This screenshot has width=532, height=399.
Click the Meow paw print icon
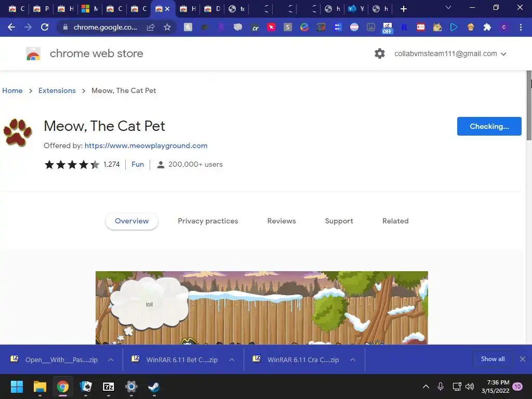click(x=18, y=132)
